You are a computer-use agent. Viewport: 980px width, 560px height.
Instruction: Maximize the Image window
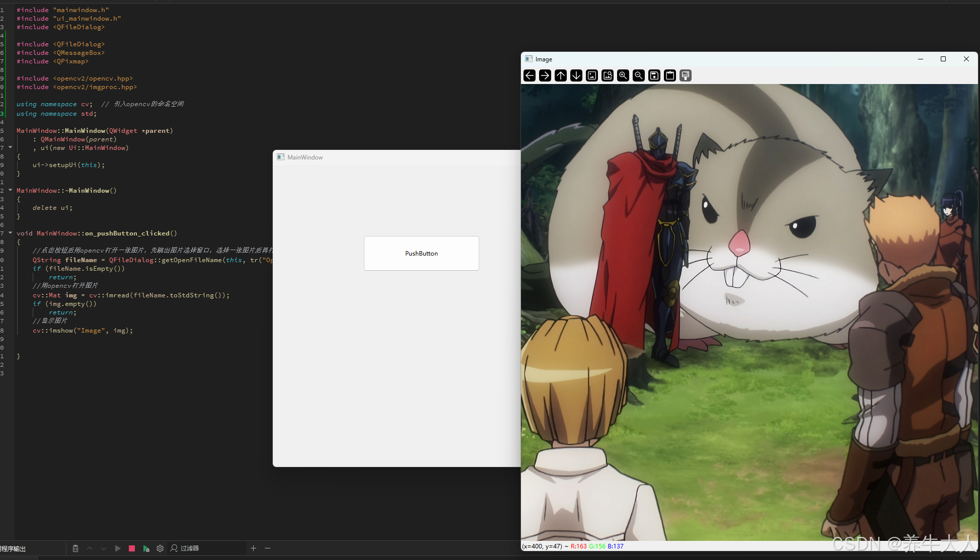click(x=943, y=59)
